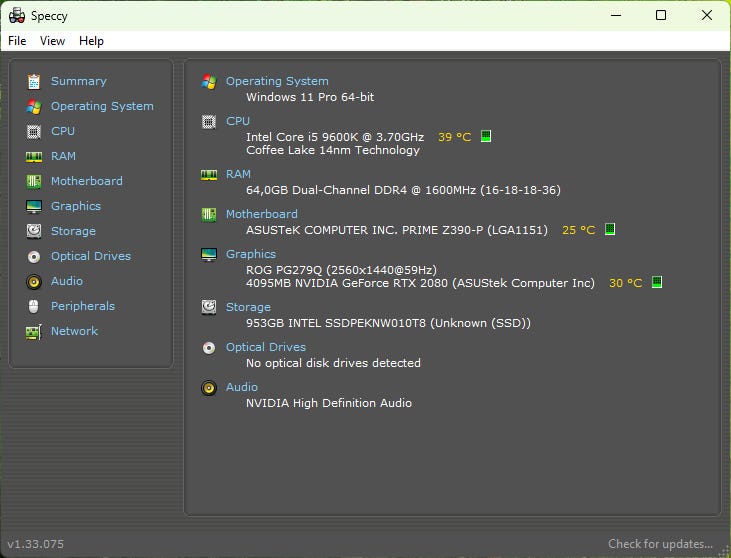The image size is (731, 558).
Task: Click the Audio speaker icon in sidebar
Action: pyautogui.click(x=34, y=282)
